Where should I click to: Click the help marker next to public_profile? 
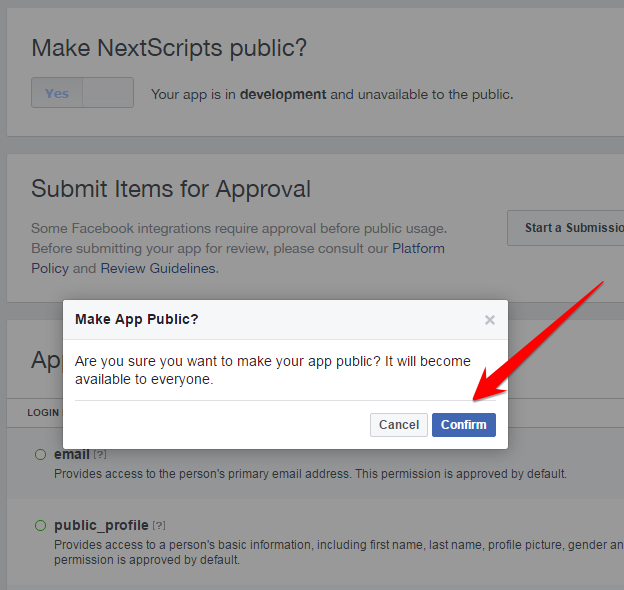[159, 526]
